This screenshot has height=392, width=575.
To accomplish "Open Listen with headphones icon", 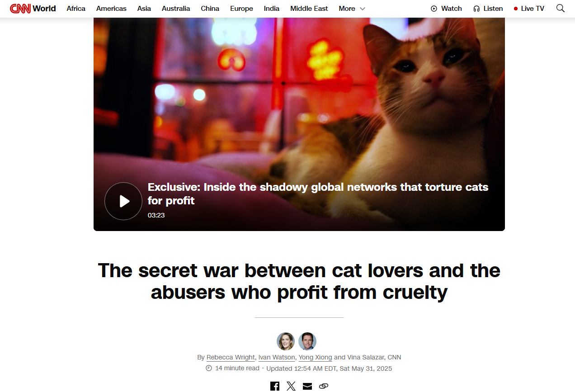I will (488, 9).
